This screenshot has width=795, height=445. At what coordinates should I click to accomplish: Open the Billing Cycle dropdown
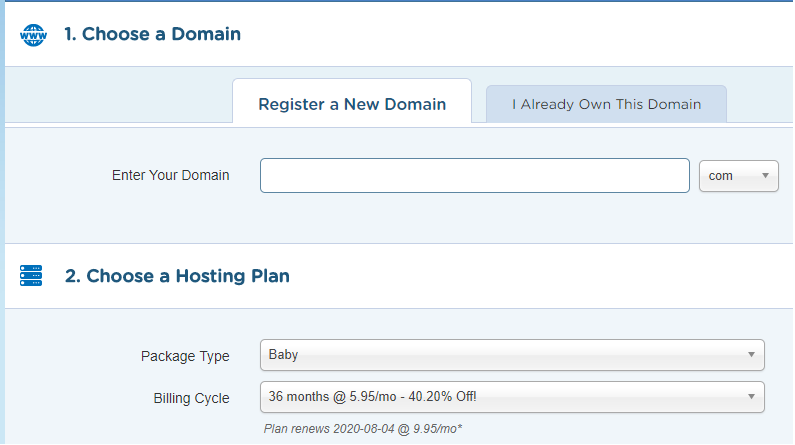tap(512, 397)
